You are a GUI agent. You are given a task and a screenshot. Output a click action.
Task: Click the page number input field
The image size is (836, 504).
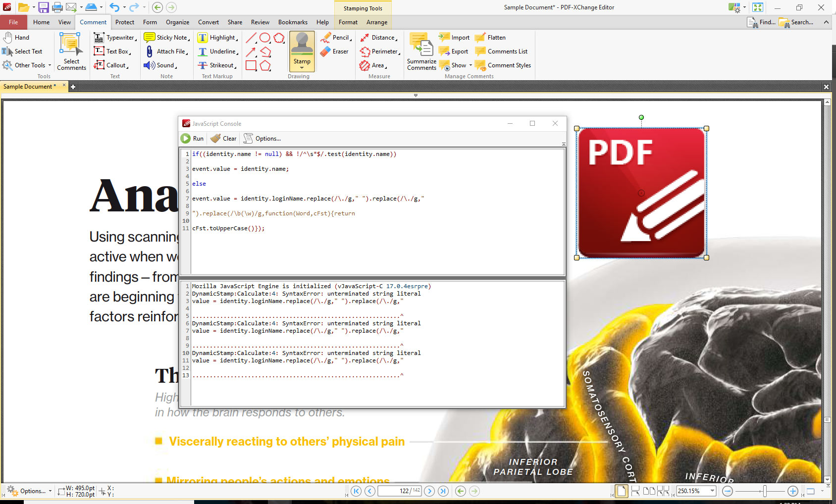pyautogui.click(x=399, y=491)
